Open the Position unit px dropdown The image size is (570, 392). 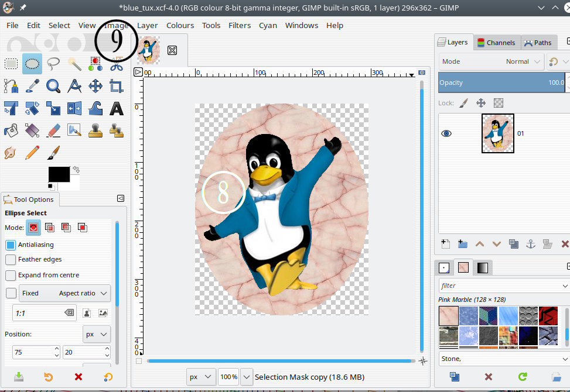(96, 334)
